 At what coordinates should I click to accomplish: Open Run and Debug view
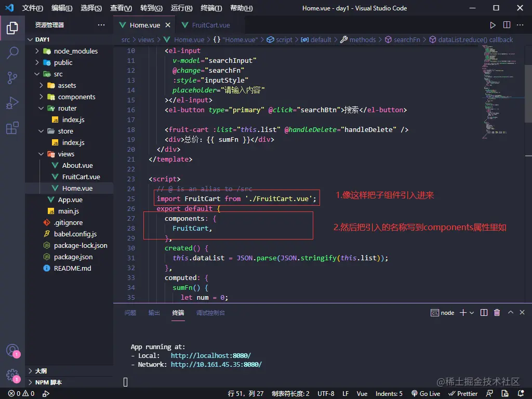(12, 103)
